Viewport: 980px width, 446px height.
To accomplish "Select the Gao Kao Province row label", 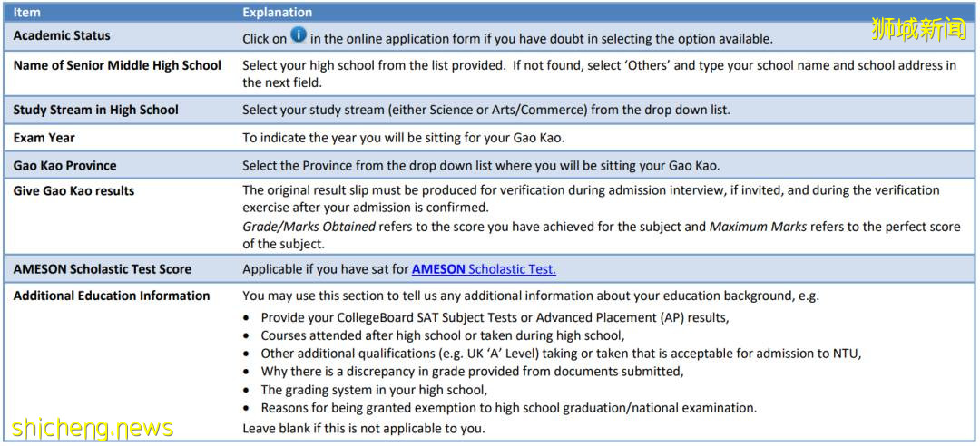I will [x=64, y=166].
